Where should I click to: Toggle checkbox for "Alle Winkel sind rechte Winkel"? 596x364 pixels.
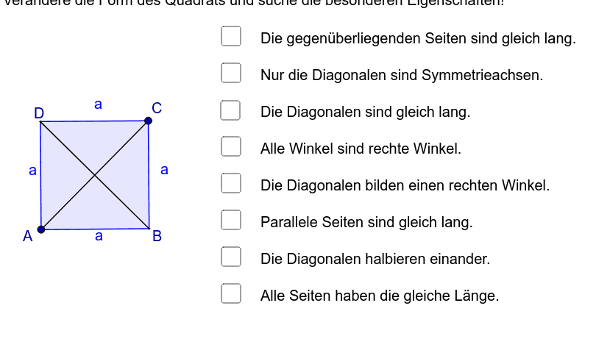(x=232, y=146)
